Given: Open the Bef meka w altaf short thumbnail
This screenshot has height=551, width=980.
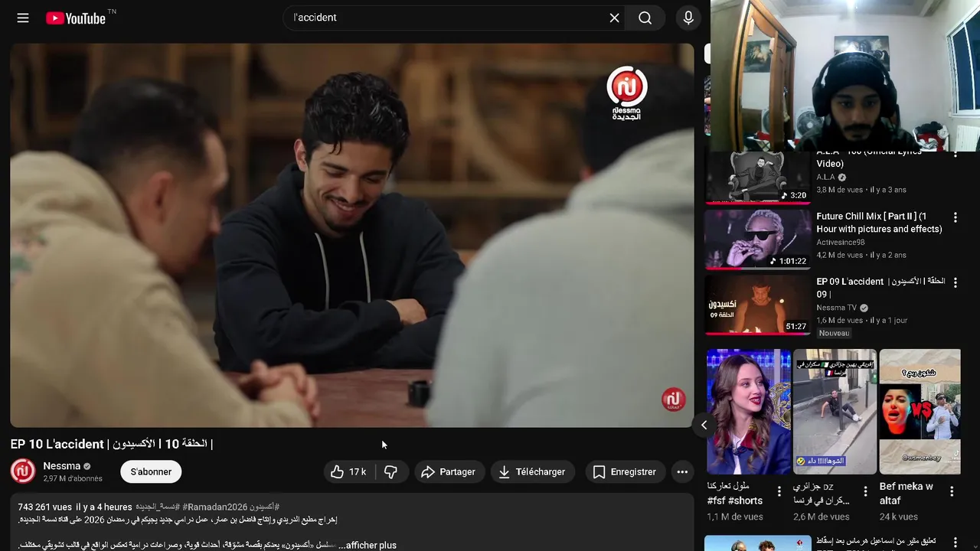Looking at the screenshot, I should click(920, 412).
